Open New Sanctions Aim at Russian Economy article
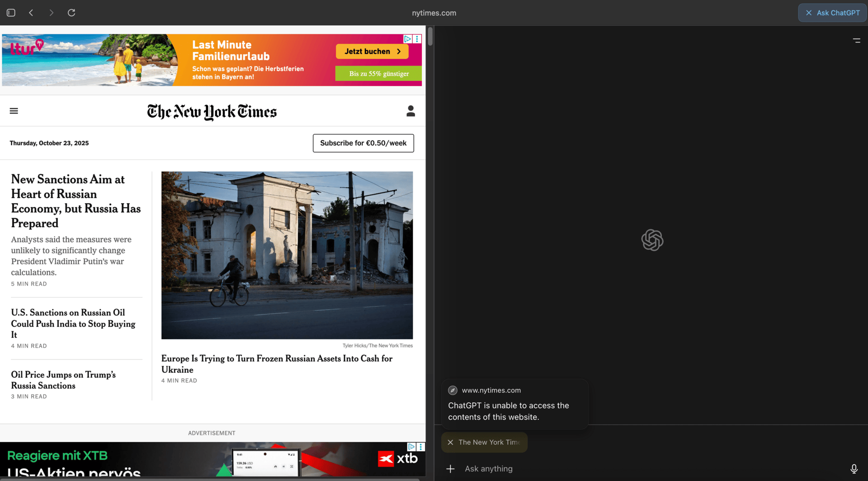The image size is (868, 481). (76, 201)
